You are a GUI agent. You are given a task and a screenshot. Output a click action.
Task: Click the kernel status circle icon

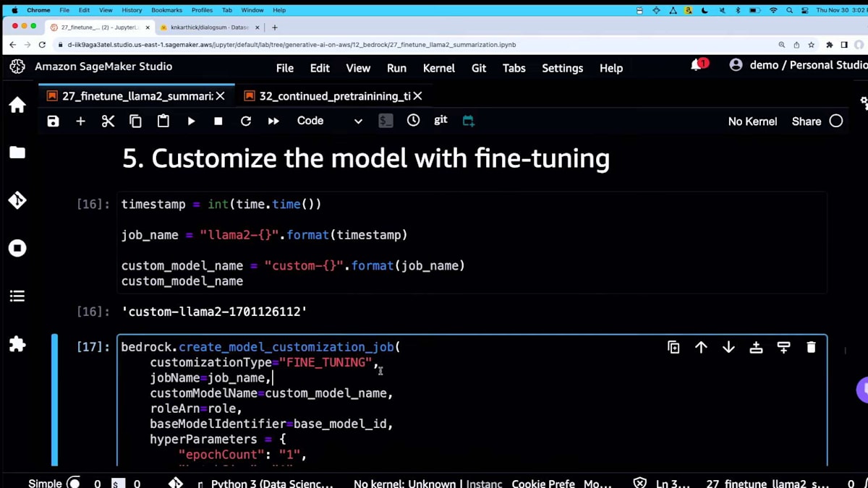coord(836,121)
